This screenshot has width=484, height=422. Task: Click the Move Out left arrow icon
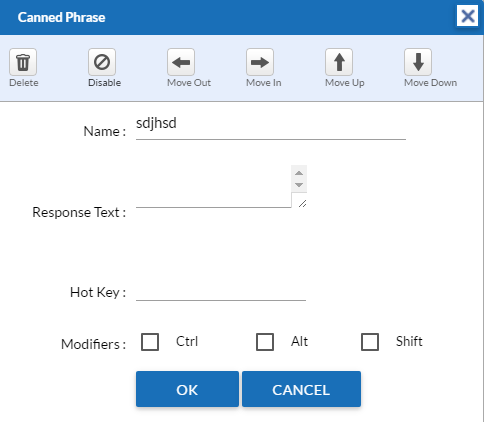pos(181,62)
